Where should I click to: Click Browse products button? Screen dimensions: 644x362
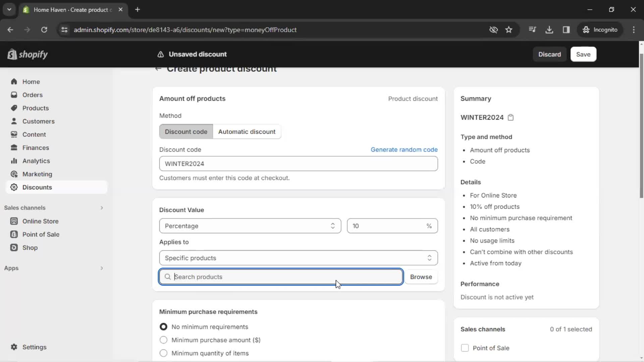click(421, 277)
